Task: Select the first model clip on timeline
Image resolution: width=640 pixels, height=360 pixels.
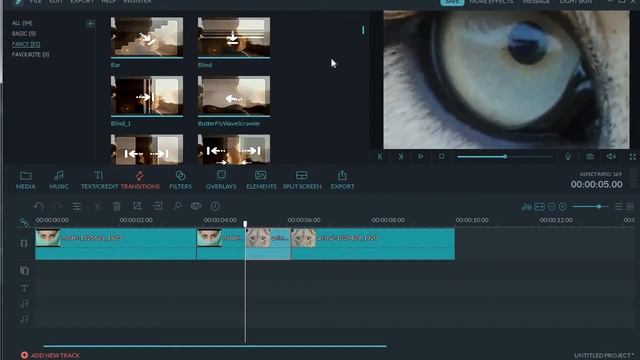Action: [x=116, y=244]
